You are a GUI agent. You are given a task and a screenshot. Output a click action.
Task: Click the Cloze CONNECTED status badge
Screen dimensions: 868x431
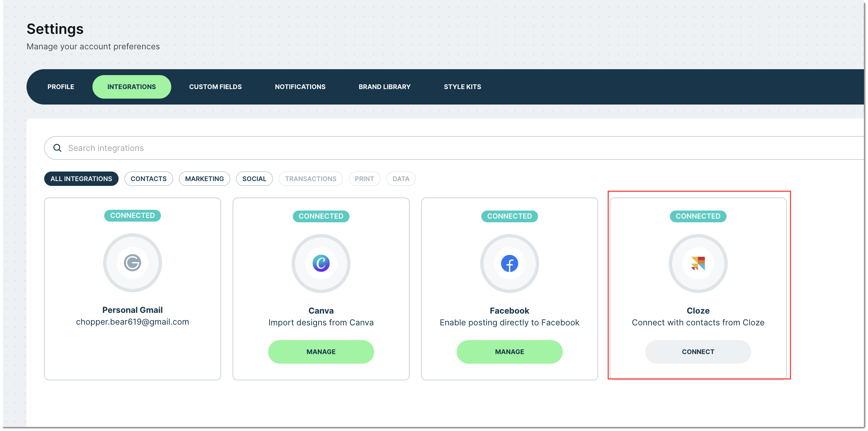[698, 216]
